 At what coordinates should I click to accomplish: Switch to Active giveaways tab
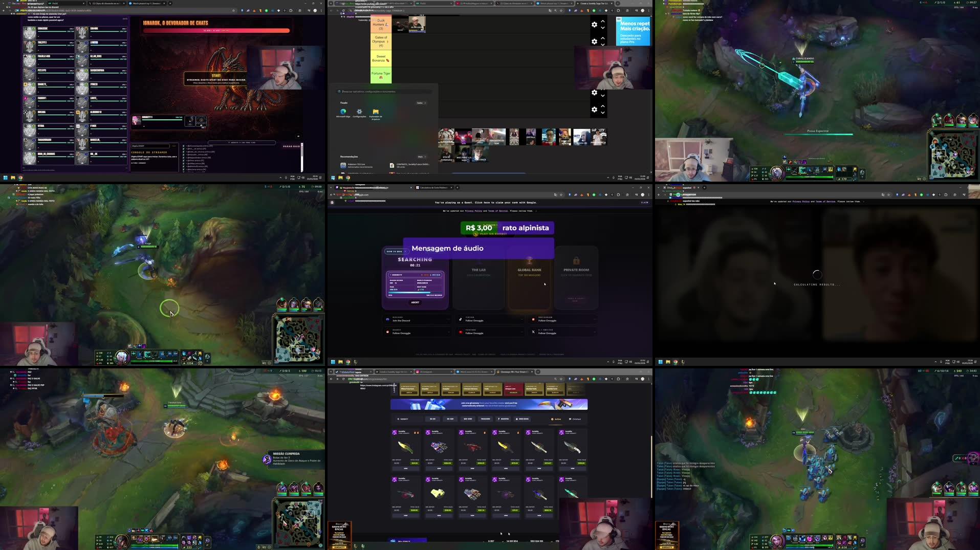point(556,419)
